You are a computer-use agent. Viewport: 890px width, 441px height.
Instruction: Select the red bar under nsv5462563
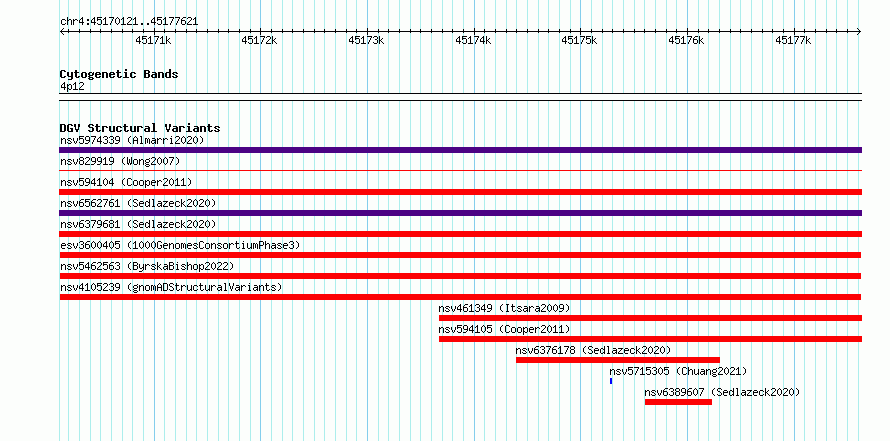(x=460, y=276)
